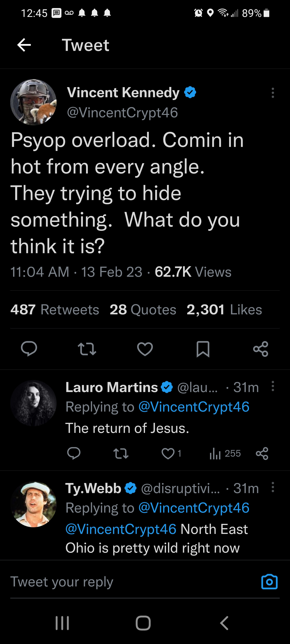Open @VincentCrypt46 mention link in Ty.Webb's reply
Screen dimensions: 290x644
click(121, 529)
